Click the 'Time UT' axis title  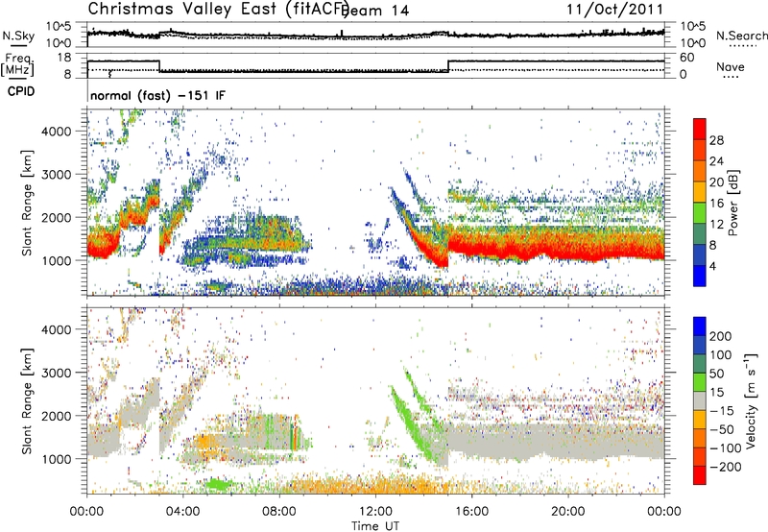[x=375, y=525]
